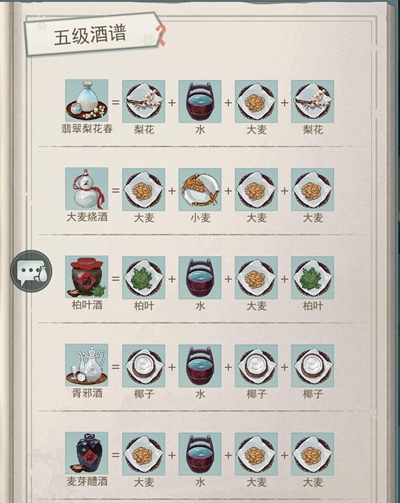This screenshot has height=503, width=400.
Task: Tap first 椰子 ingredient in 胥邪酒 recipe
Action: (x=144, y=366)
